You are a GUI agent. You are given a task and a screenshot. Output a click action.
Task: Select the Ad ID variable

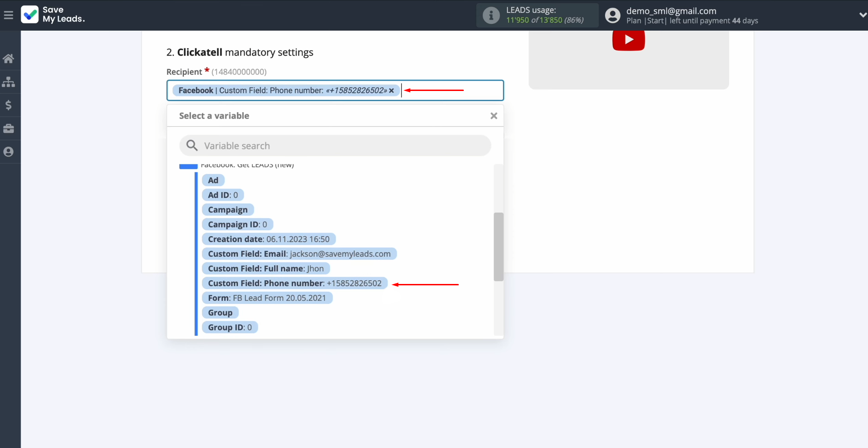point(223,195)
